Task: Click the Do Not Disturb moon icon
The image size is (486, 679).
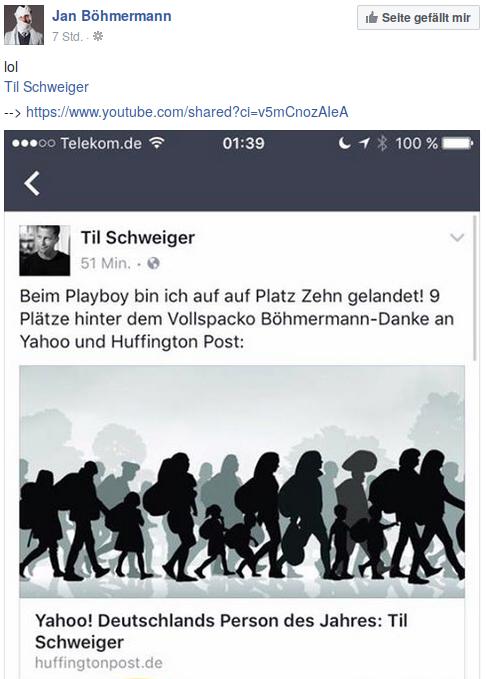Action: (345, 143)
